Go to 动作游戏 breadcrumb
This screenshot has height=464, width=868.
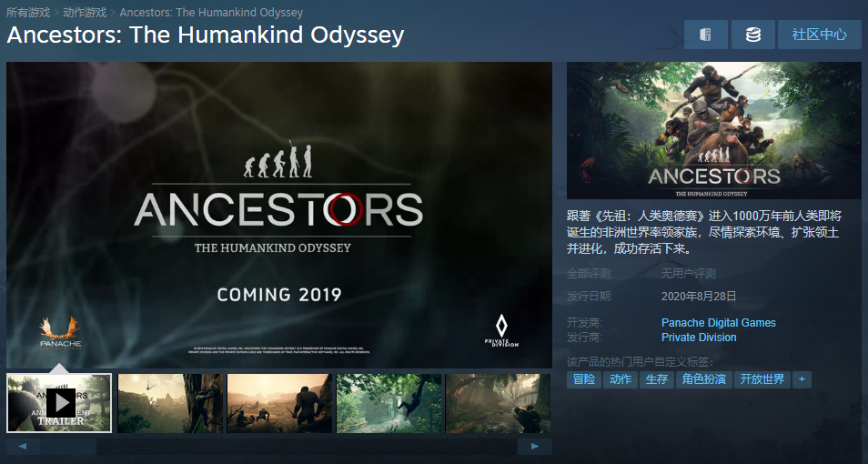85,12
